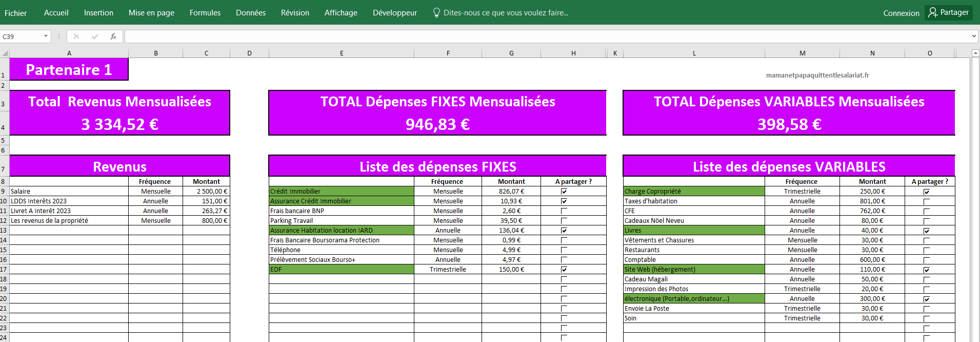Viewport: 980px width, 342px height.
Task: Click the Name Box showing C39
Action: click(x=22, y=36)
